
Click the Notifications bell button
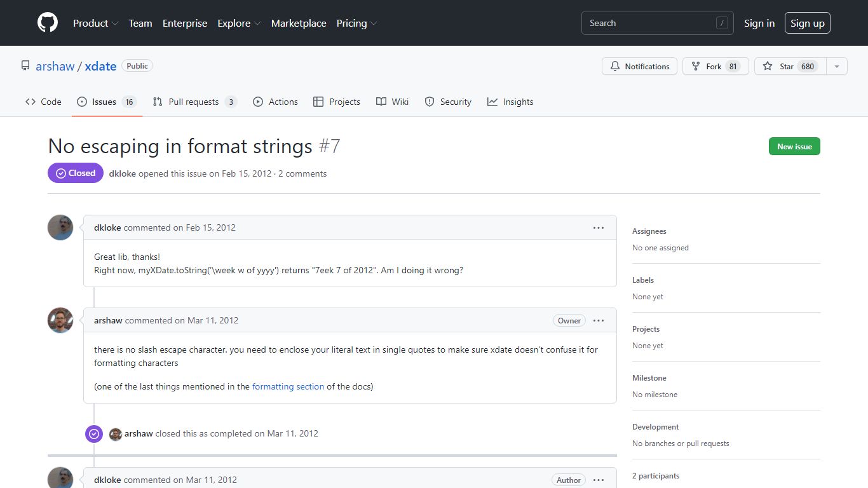coord(640,66)
